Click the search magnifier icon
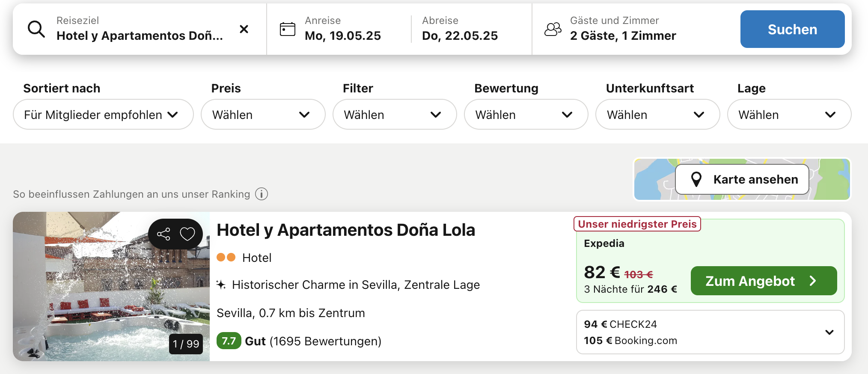The width and height of the screenshot is (868, 374). (x=36, y=30)
